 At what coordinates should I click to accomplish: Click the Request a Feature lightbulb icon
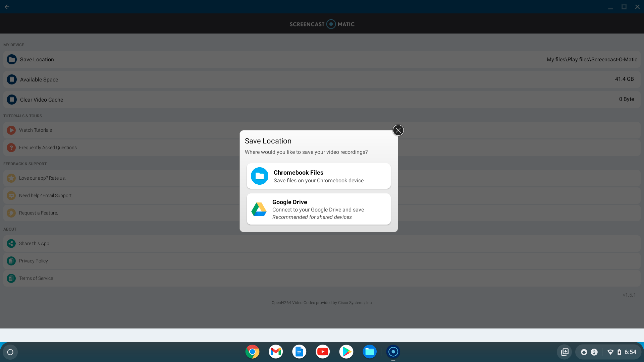coord(11,213)
